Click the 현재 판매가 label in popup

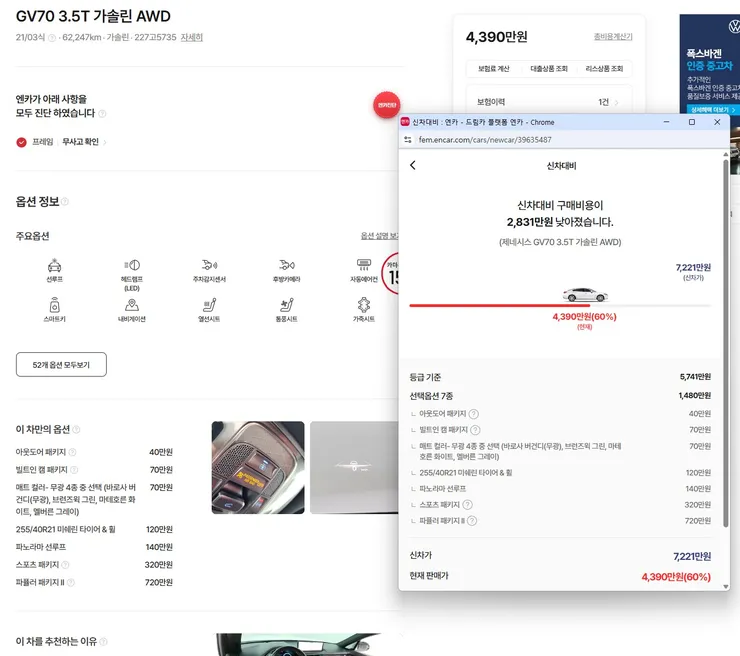coord(429,576)
